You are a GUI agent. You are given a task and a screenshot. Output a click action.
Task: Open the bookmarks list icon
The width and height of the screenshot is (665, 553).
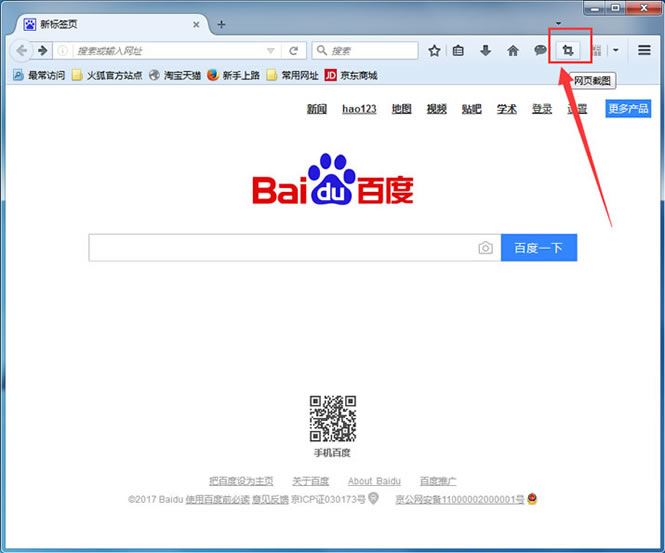coord(458,51)
